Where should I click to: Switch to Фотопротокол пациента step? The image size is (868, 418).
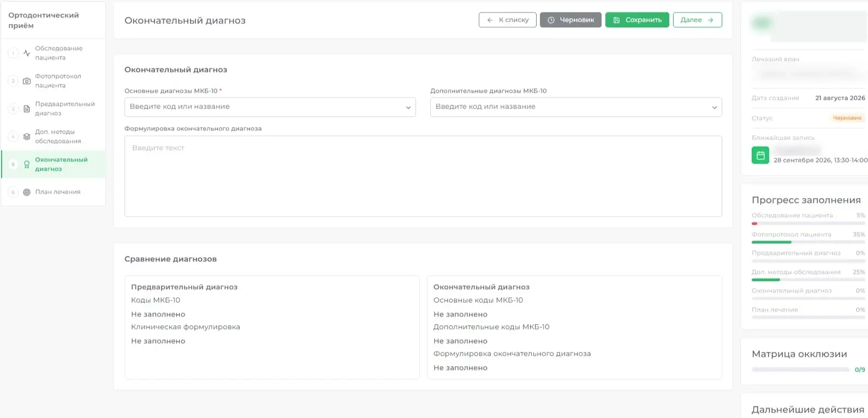pyautogui.click(x=53, y=81)
